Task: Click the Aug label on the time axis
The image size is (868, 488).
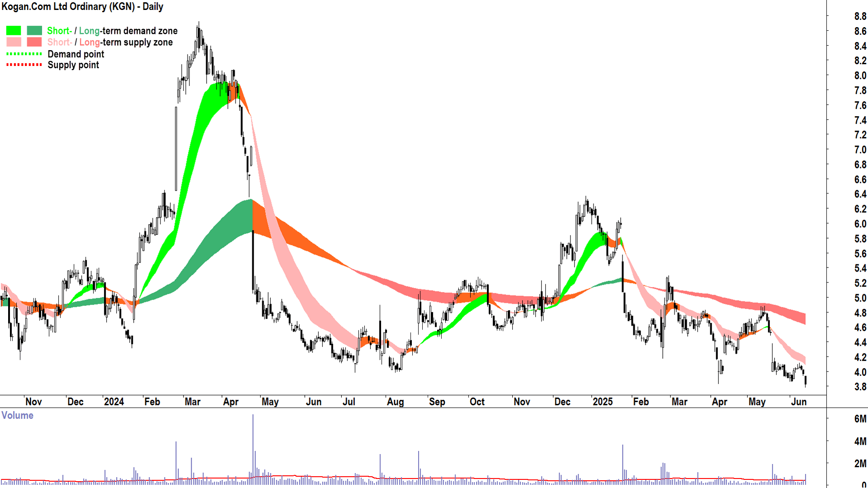Action: click(395, 402)
